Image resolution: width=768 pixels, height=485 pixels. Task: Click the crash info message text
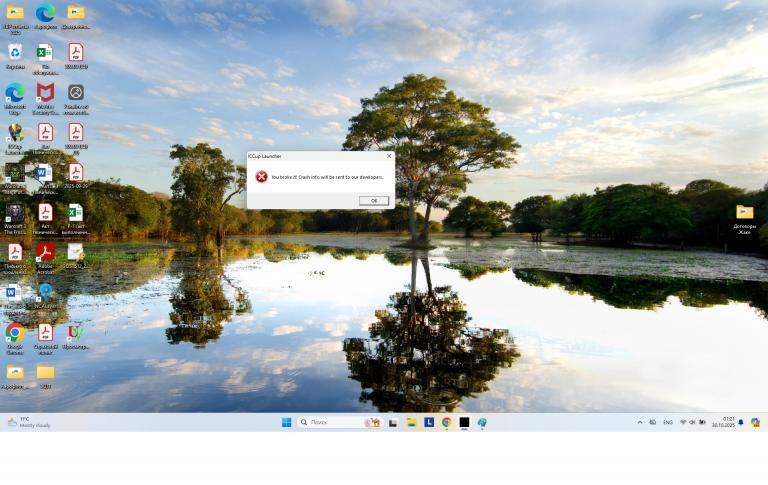[x=327, y=177]
